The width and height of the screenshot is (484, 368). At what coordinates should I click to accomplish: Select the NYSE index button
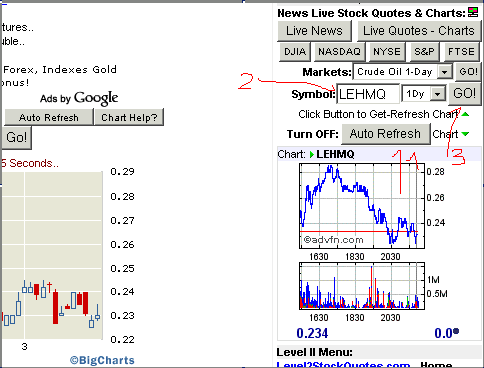click(387, 52)
